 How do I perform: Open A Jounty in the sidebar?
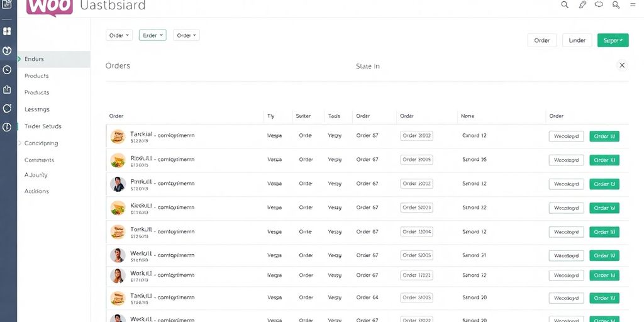coord(36,175)
